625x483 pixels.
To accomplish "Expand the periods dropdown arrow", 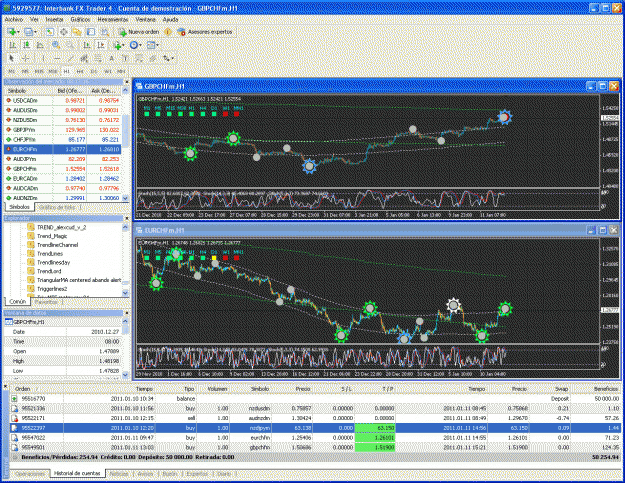I will (x=140, y=45).
